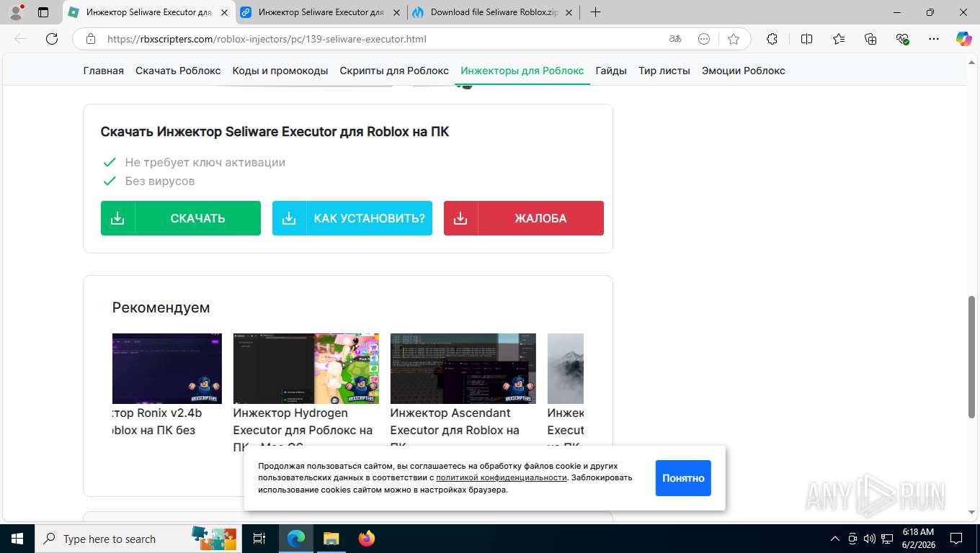Screen dimensions: 980x553
Task: Open Task View on taskbar
Action: tap(260, 539)
